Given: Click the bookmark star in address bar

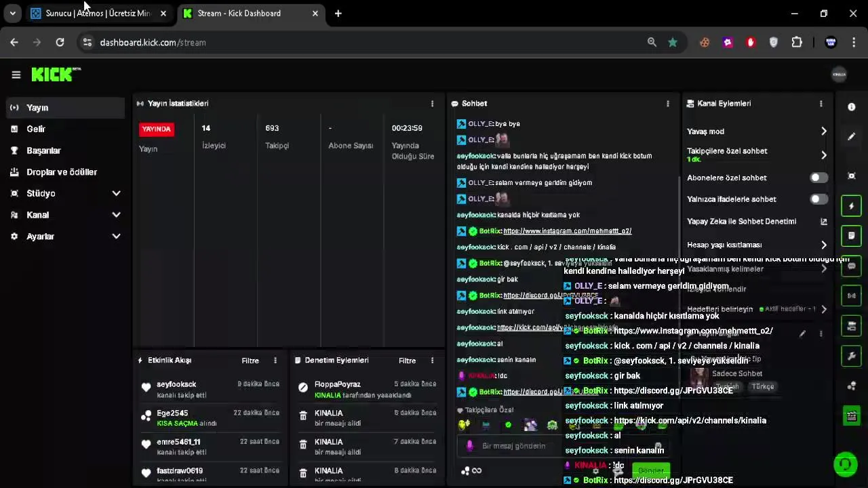Looking at the screenshot, I should point(673,42).
